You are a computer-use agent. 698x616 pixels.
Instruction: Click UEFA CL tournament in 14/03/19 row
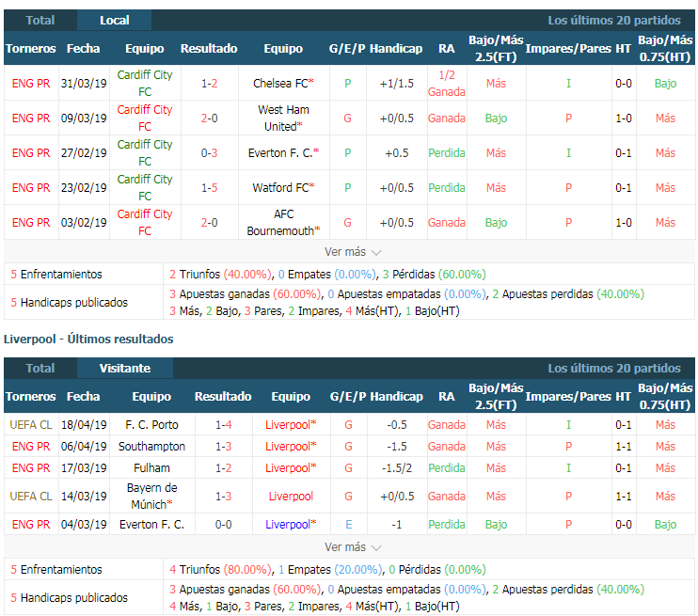[x=31, y=496]
